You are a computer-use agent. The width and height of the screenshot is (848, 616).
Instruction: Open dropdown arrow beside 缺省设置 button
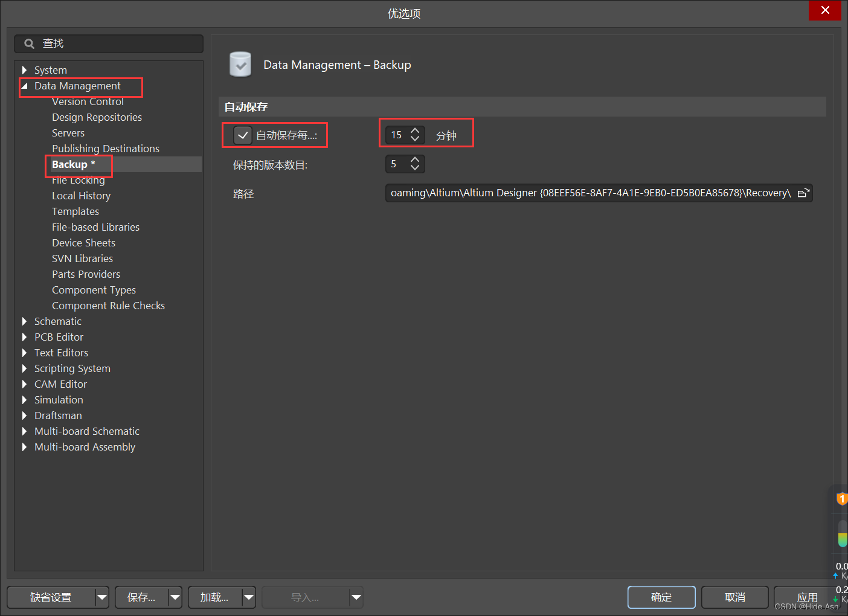click(x=102, y=597)
